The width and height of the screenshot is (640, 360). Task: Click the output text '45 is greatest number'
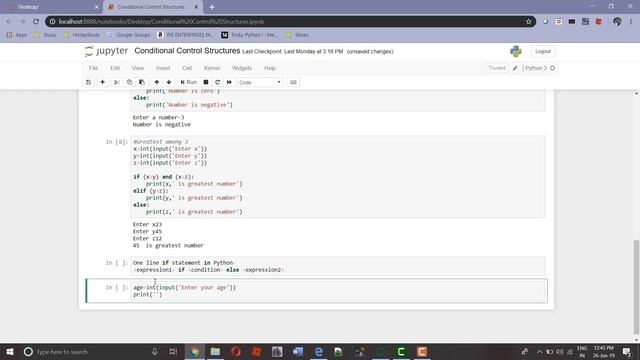tap(168, 245)
